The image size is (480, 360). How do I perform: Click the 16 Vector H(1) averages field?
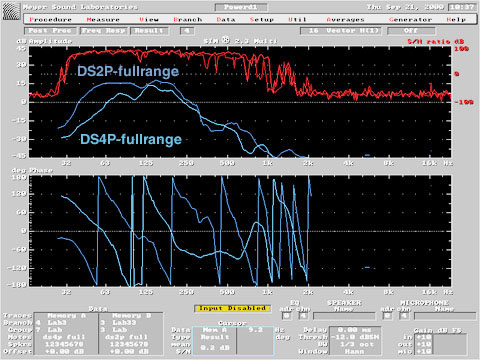341,31
